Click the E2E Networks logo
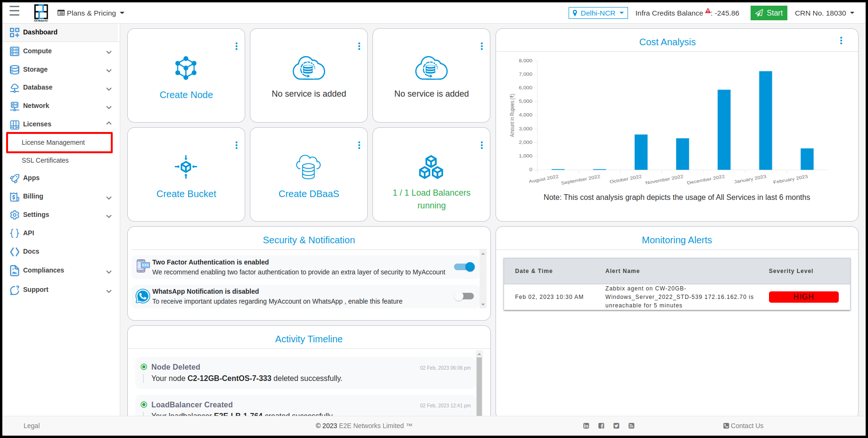This screenshot has width=868, height=438. (41, 13)
